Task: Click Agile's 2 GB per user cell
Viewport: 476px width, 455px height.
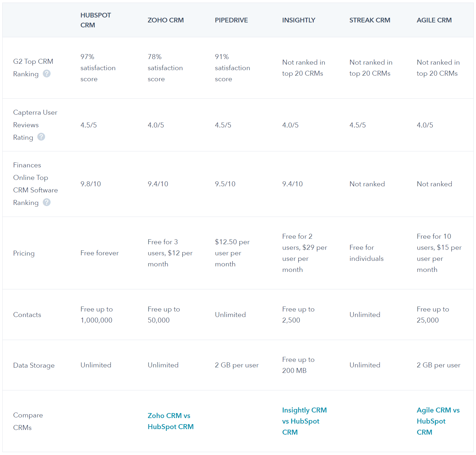Action: pyautogui.click(x=438, y=365)
